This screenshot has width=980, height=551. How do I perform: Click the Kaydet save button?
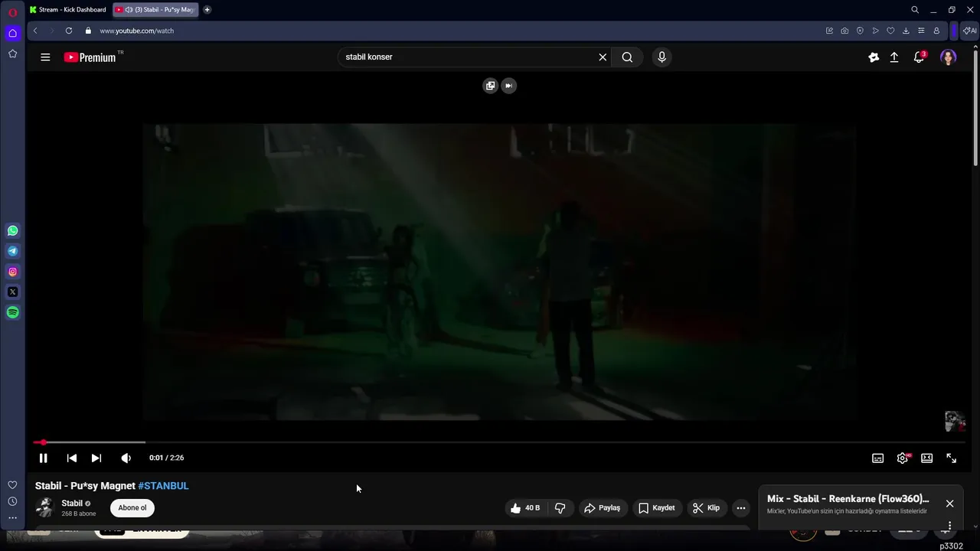pyautogui.click(x=657, y=507)
